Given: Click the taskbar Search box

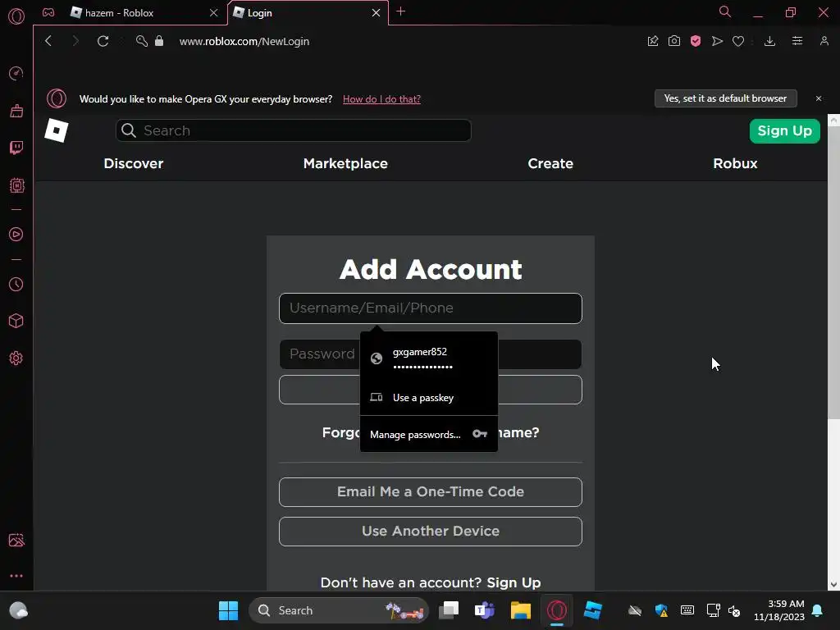Looking at the screenshot, I should click(x=339, y=610).
